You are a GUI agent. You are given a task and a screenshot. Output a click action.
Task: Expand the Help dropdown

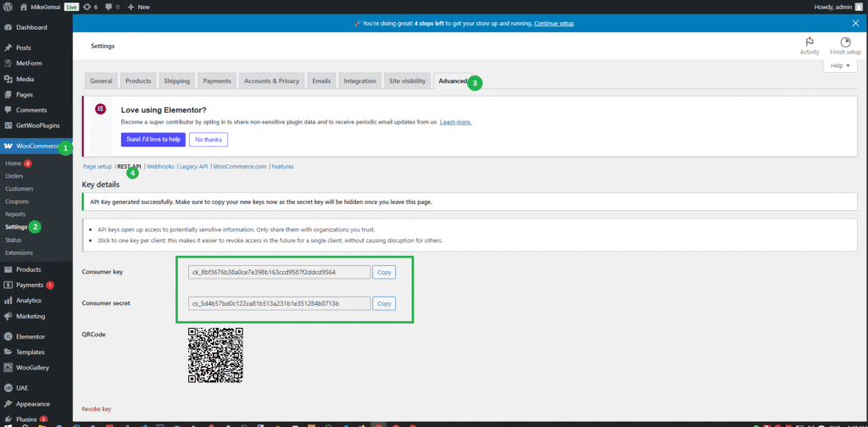click(x=840, y=65)
